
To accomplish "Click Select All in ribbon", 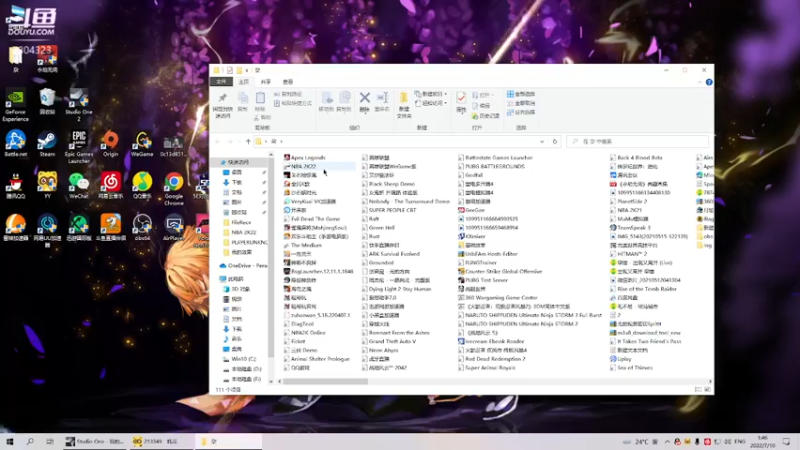I will [521, 94].
